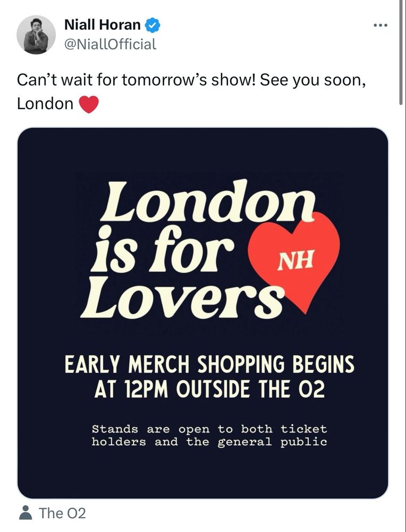The width and height of the screenshot is (406, 532).
Task: Click the Early Merch Shopping Begins line
Action: [x=209, y=364]
